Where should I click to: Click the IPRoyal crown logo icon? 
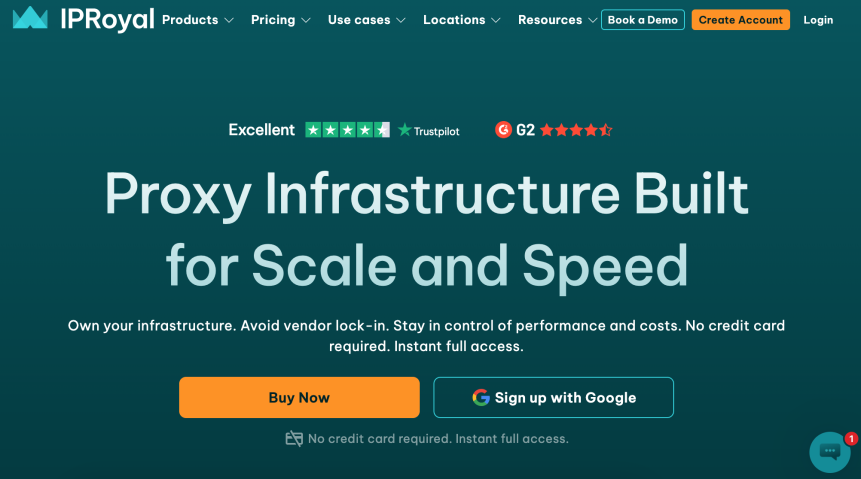coord(30,18)
